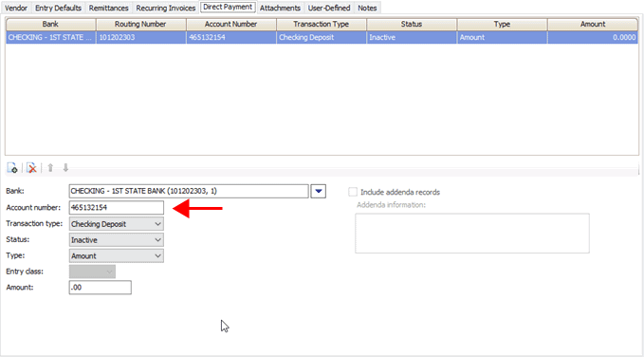Click the 0.0000 amount grid cell
Screen dimensions: 644x357
point(593,37)
